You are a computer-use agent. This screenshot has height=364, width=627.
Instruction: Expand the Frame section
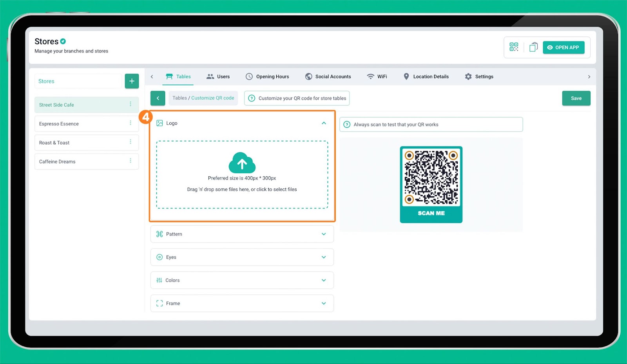242,303
